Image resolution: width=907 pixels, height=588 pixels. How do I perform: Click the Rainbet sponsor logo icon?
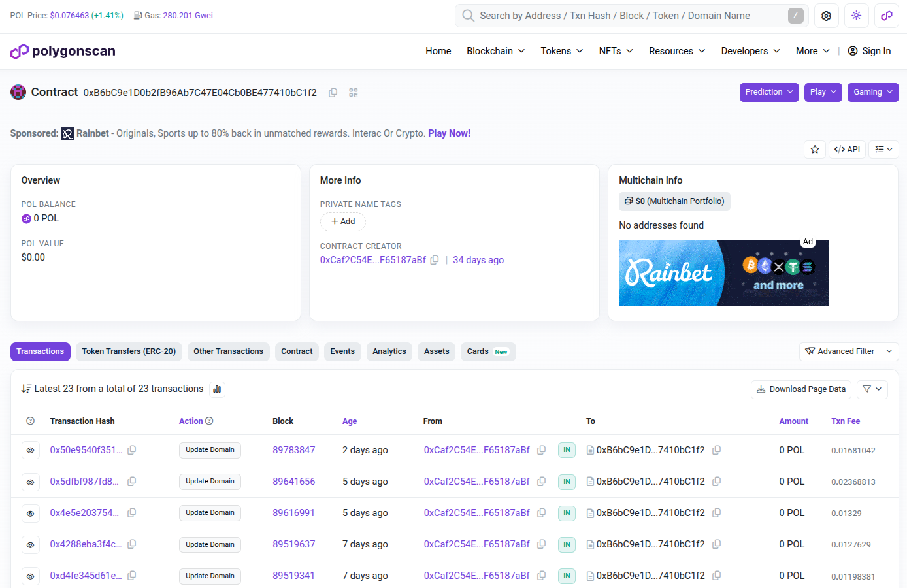(67, 134)
